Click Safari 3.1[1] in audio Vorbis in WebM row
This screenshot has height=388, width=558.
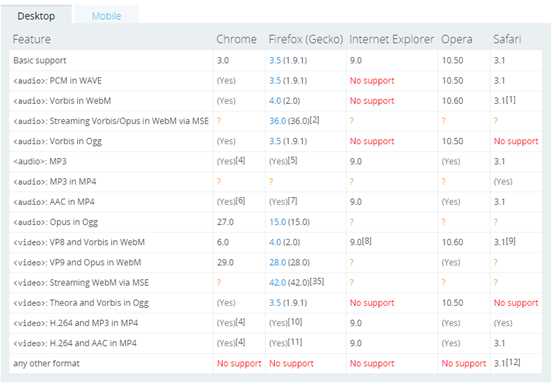click(505, 100)
